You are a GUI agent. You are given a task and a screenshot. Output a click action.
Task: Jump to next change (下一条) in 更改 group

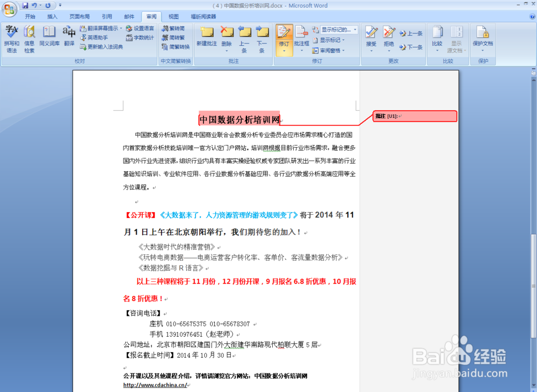411,47
